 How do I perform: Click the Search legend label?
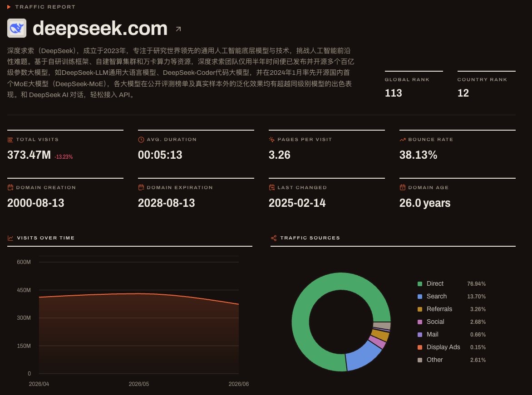point(437,296)
